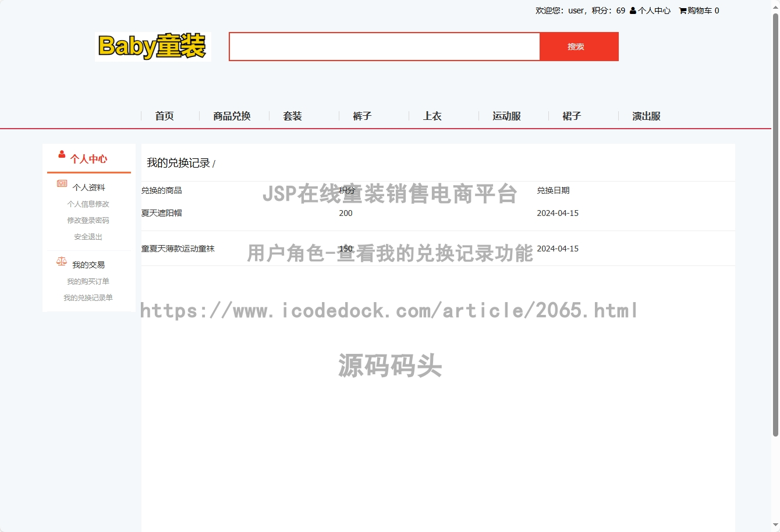The image size is (780, 532).
Task: Click the shopping cart icon in header
Action: (683, 10)
